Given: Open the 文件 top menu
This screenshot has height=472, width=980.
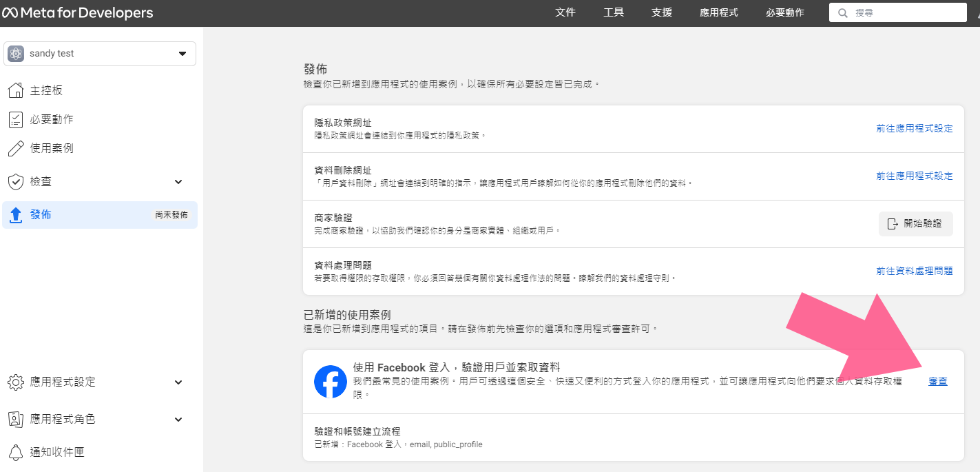Looking at the screenshot, I should (x=565, y=12).
